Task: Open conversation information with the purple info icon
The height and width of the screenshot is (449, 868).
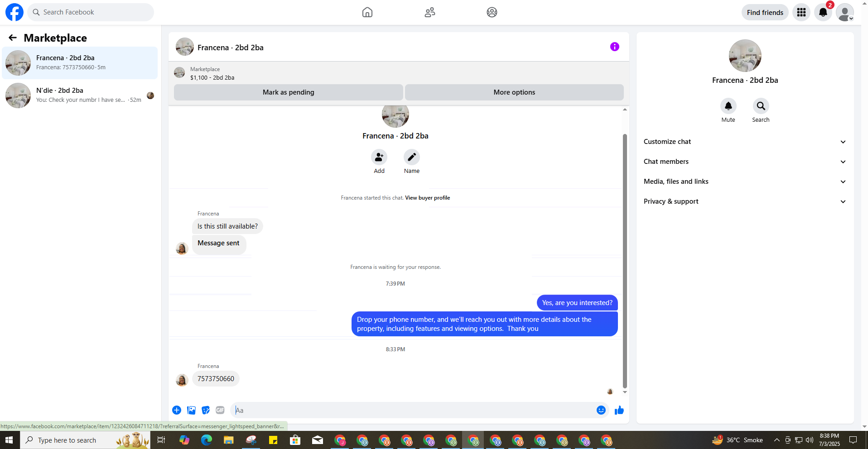Action: [x=615, y=47]
